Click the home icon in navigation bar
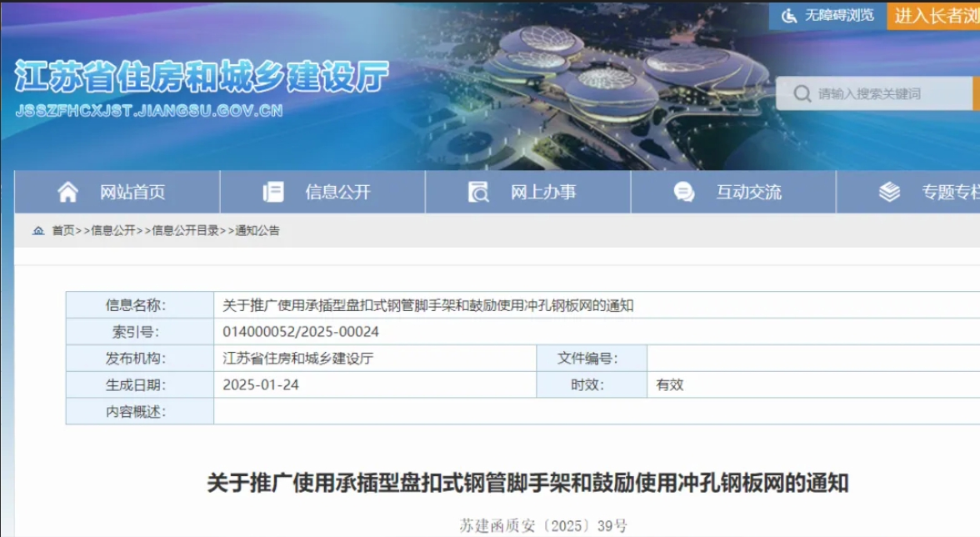980x537 pixels. tap(68, 192)
